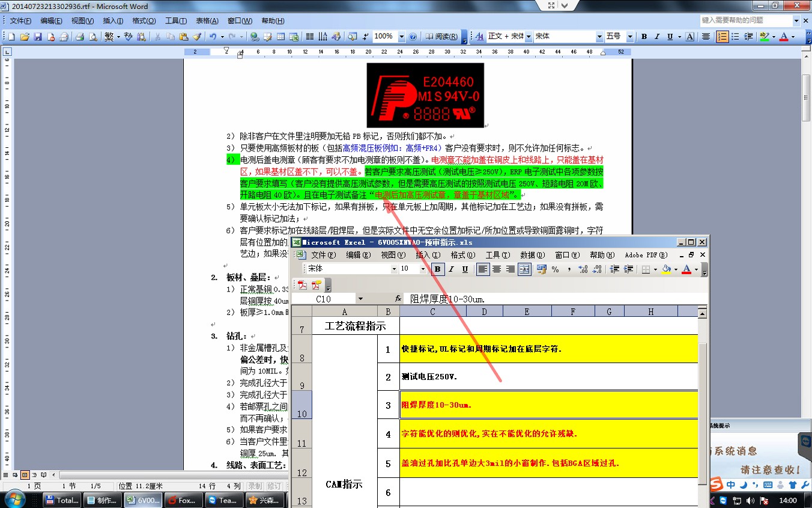Click the Format Painter brush in Word
This screenshot has height=508, width=812.
pos(197,37)
